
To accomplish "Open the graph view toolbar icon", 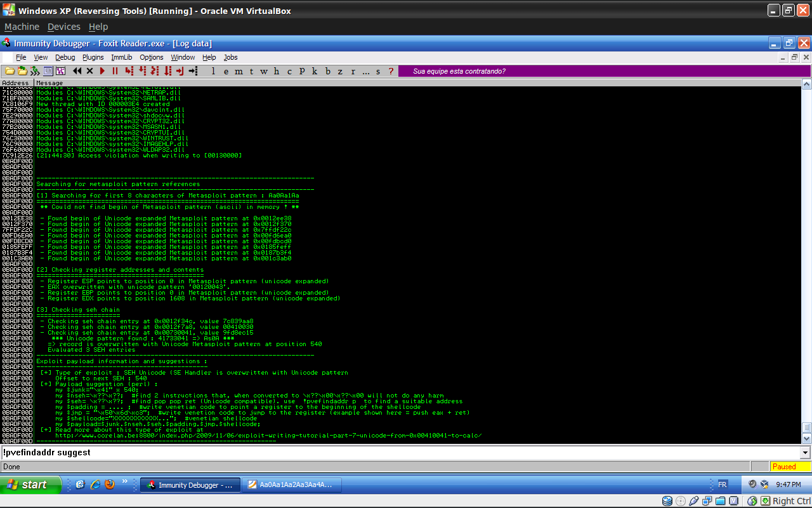I will click(60, 71).
